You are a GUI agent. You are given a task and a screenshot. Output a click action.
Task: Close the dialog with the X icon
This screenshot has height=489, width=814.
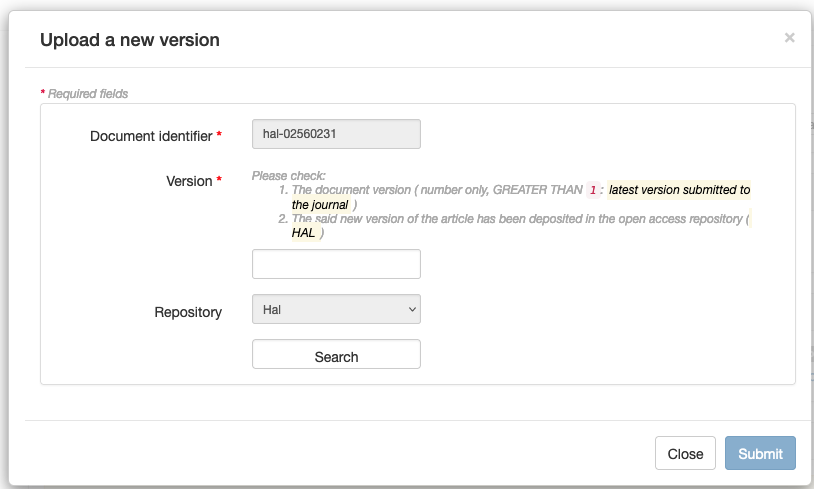pos(789,38)
